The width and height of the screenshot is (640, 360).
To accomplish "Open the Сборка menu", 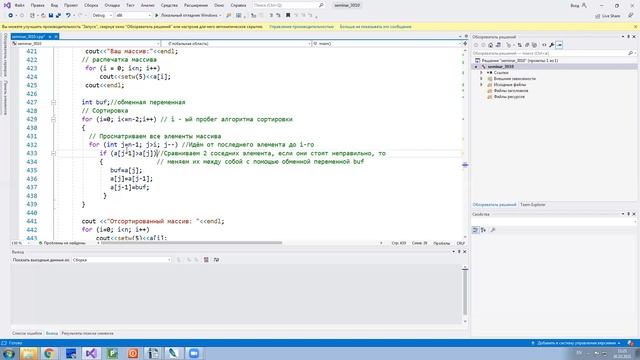I will coord(91,5).
